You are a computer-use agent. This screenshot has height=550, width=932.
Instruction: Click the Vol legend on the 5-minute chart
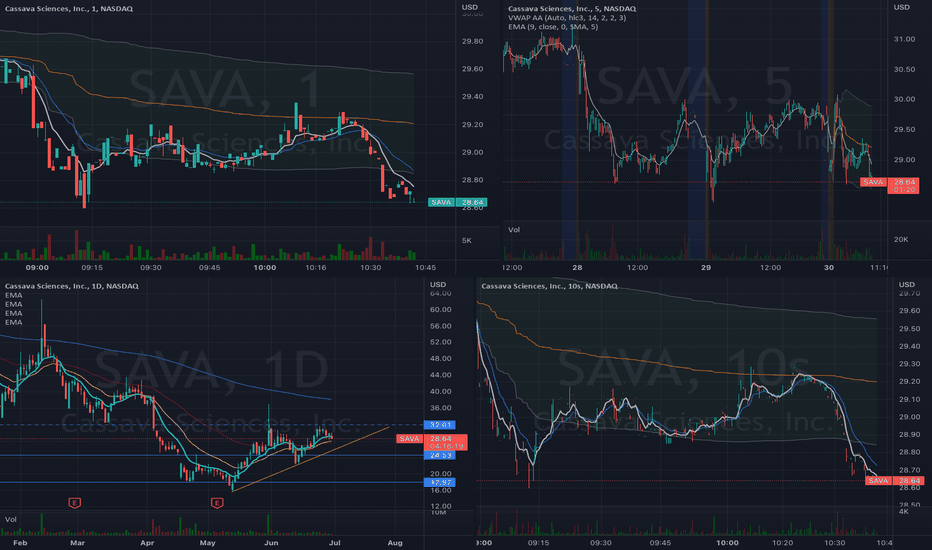(514, 230)
